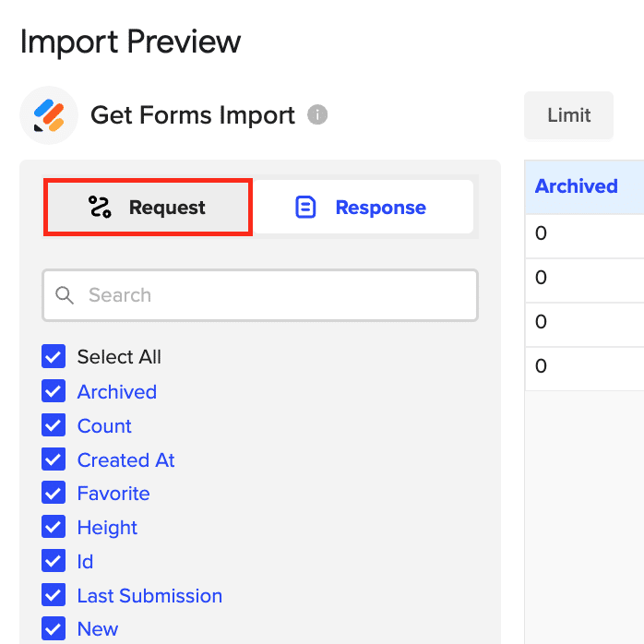Viewport: 644px width, 644px height.
Task: Click the Archived column header in the table
Action: [x=584, y=187]
